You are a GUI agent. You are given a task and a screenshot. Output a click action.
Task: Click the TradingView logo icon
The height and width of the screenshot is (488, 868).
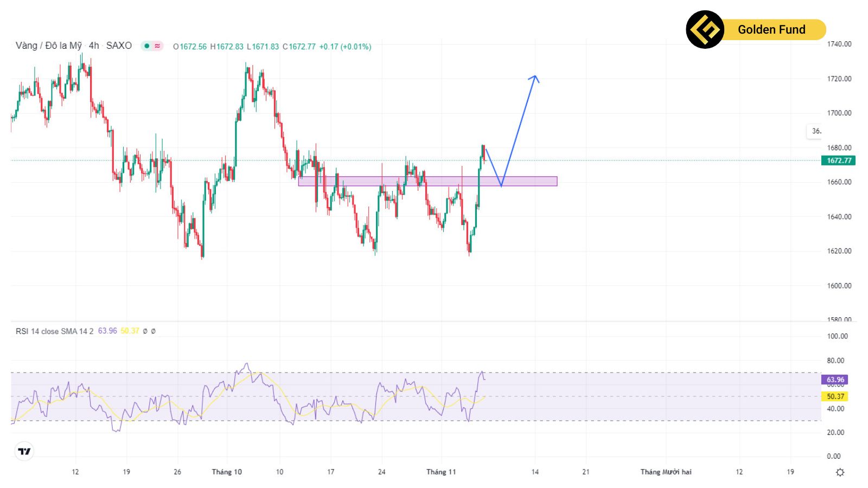pyautogui.click(x=24, y=451)
